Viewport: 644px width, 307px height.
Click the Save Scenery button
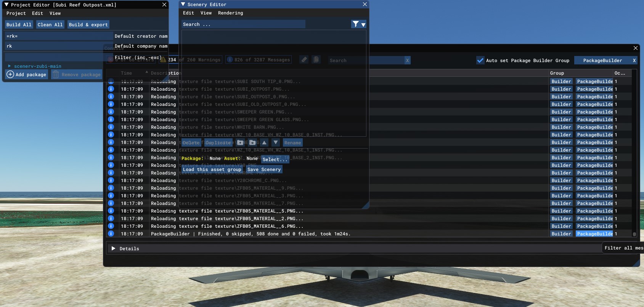pos(264,169)
